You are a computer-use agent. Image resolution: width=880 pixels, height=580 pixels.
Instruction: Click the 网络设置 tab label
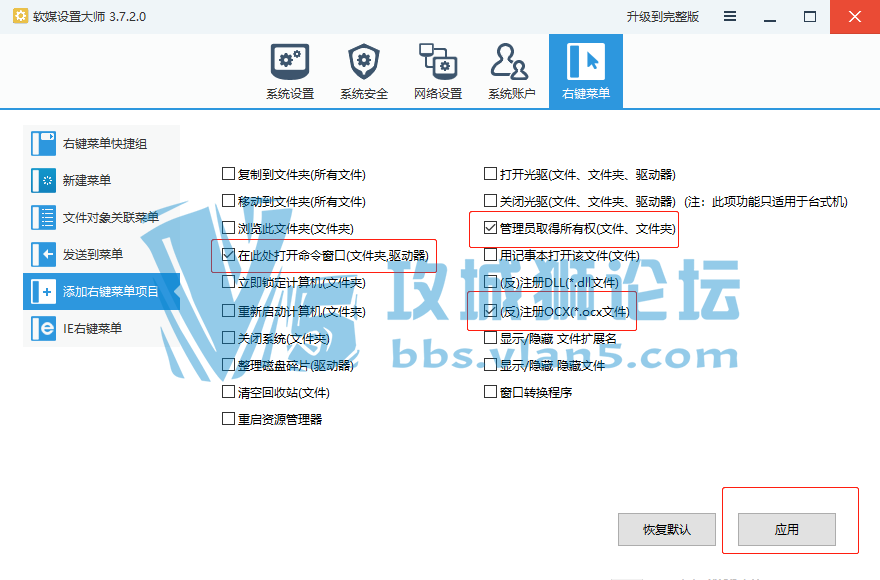pos(438,94)
